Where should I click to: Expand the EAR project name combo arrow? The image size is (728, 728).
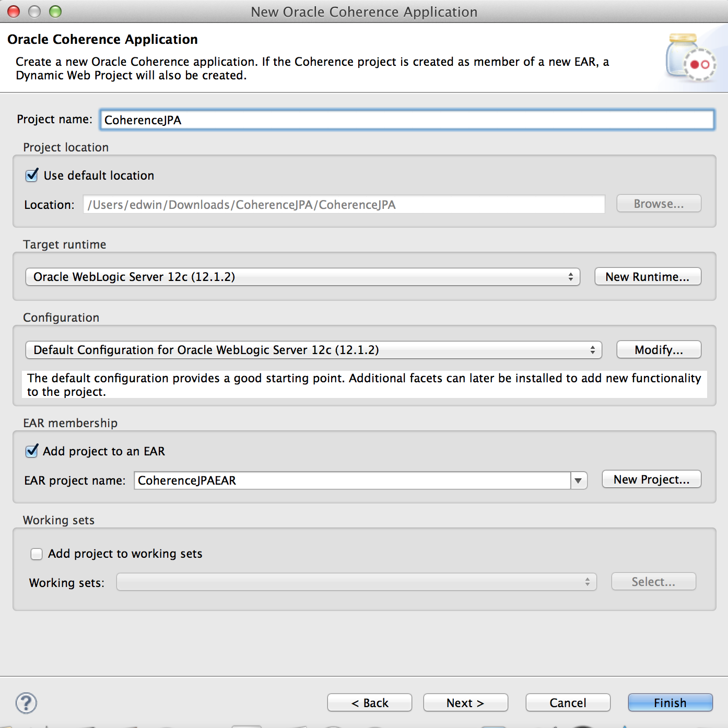click(579, 480)
